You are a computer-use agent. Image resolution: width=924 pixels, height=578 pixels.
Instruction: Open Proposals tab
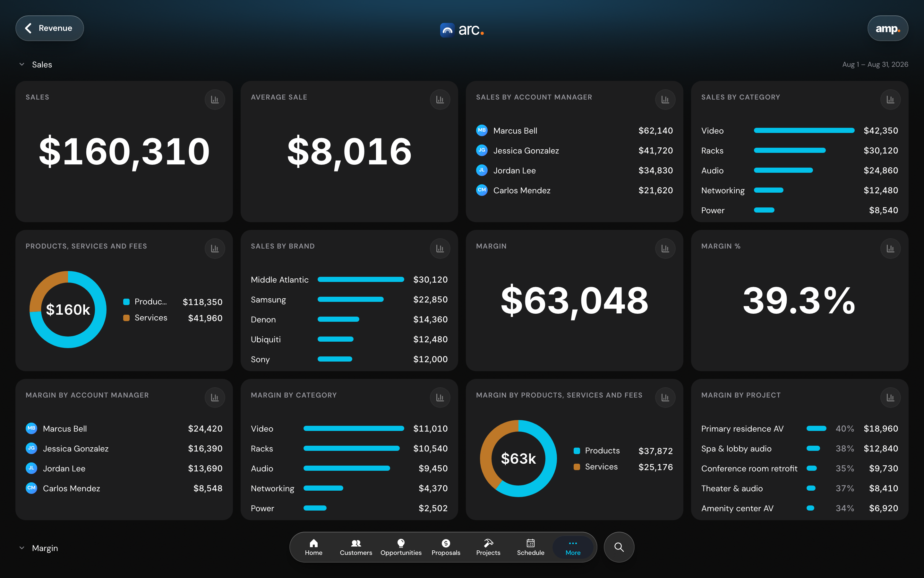(x=446, y=547)
